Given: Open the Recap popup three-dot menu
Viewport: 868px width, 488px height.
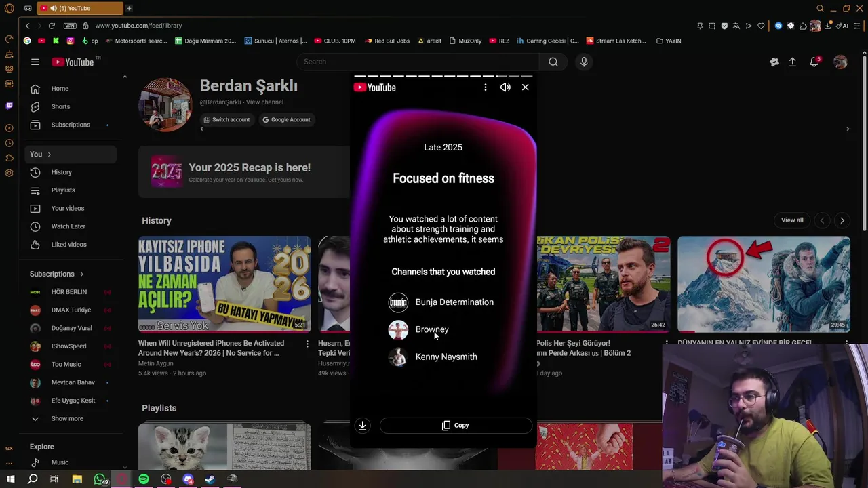Looking at the screenshot, I should (x=485, y=87).
